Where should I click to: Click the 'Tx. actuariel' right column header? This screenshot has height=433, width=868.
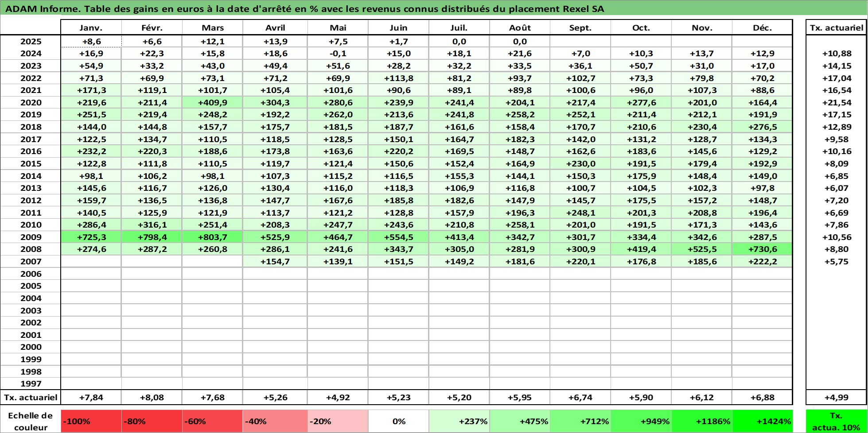(837, 27)
